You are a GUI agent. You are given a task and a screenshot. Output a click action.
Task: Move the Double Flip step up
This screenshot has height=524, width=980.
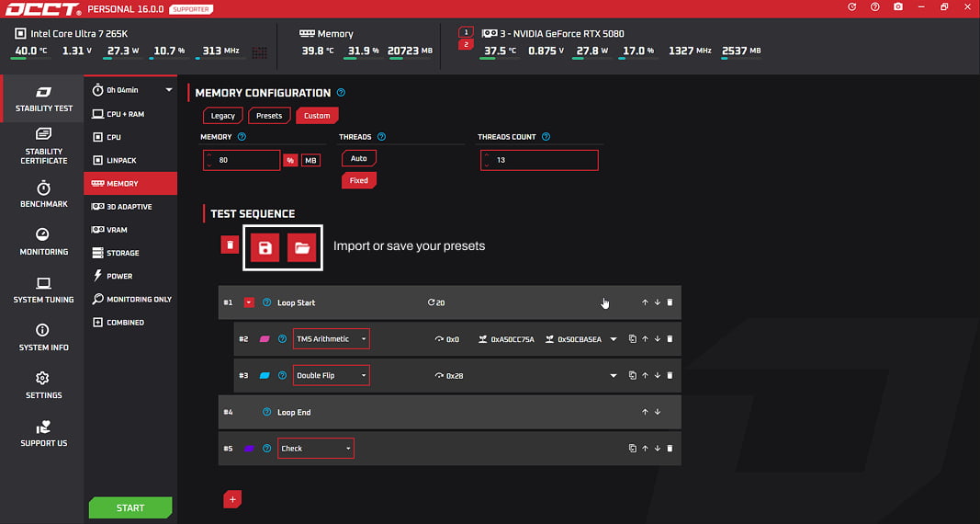(x=645, y=375)
